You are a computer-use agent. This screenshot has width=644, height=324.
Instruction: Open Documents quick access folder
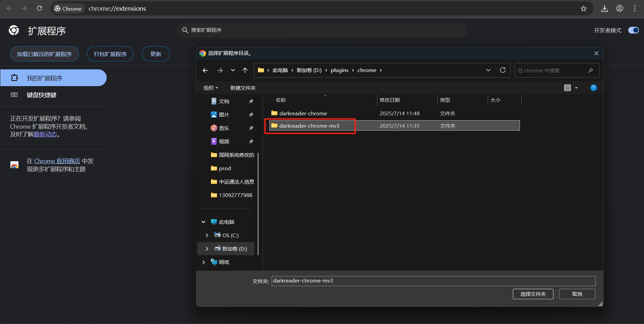coord(224,101)
